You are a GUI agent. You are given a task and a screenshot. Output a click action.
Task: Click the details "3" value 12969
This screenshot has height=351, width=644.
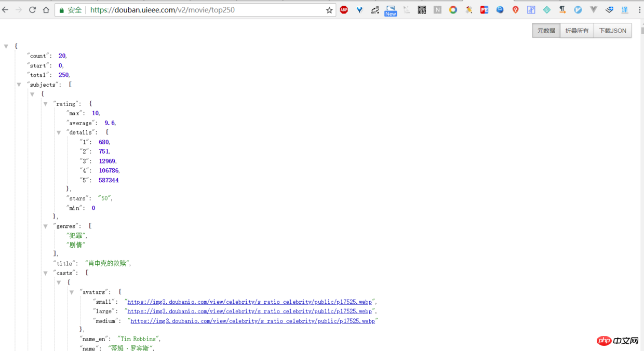(x=107, y=161)
